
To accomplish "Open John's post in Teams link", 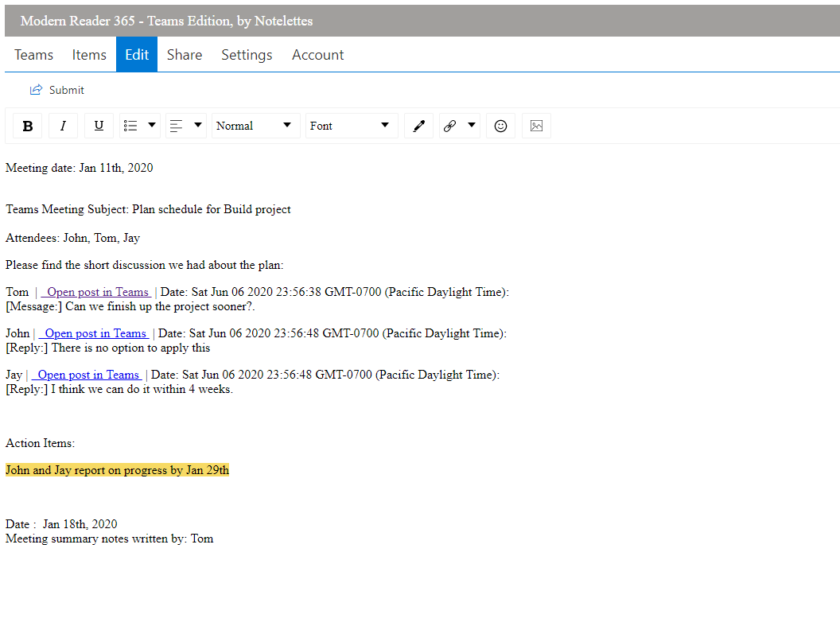I will click(x=95, y=333).
